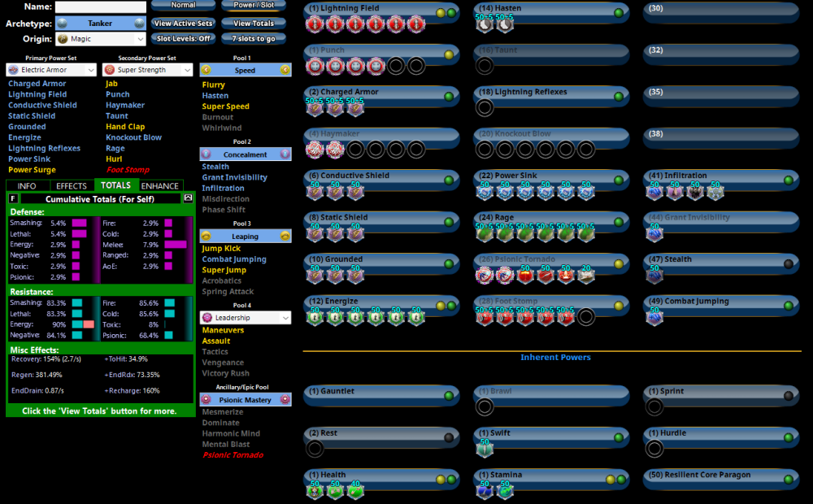813x504 pixels.
Task: Click the Slot Levels: Off button
Action: [x=184, y=39]
